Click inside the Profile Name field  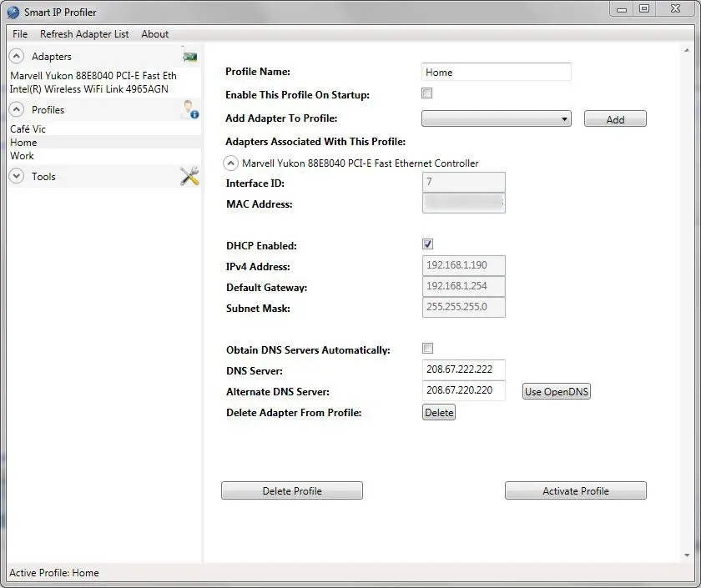tap(496, 72)
